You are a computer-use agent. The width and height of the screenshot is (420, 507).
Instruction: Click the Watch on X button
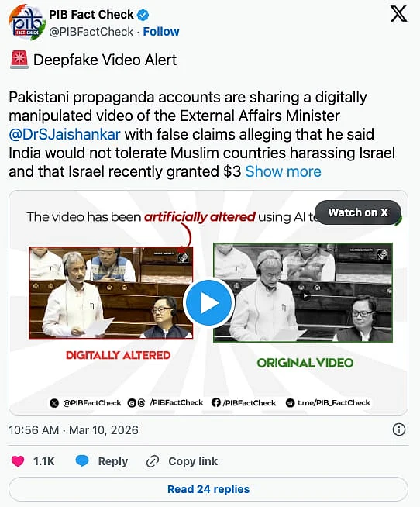pyautogui.click(x=358, y=212)
